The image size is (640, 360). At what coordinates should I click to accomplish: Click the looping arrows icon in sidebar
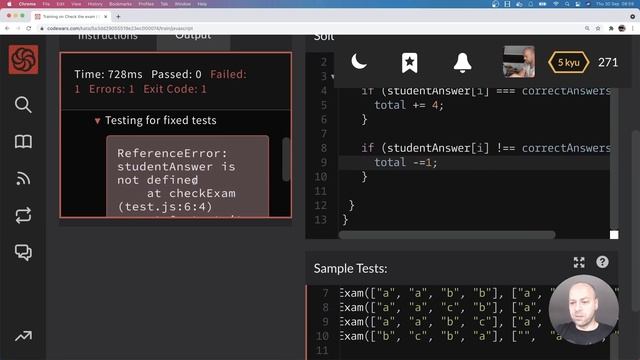click(x=23, y=215)
